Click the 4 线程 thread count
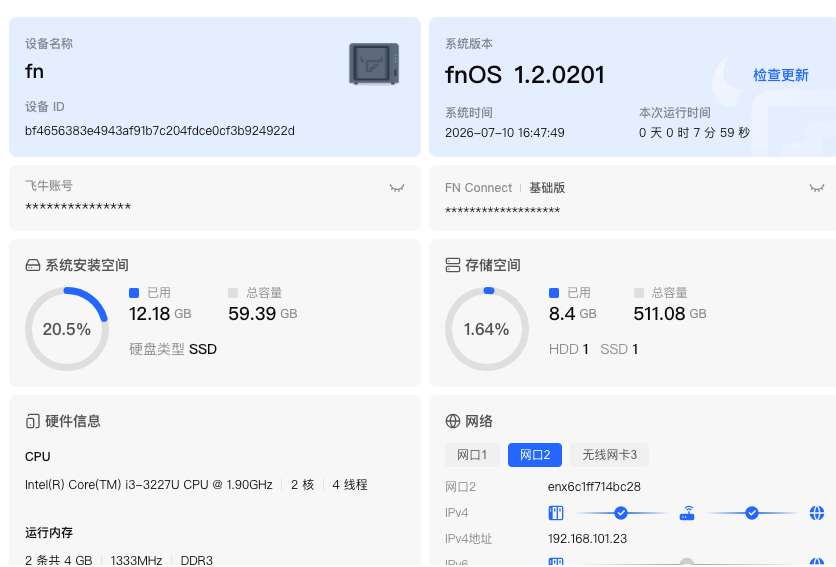This screenshot has width=836, height=567. (x=350, y=485)
